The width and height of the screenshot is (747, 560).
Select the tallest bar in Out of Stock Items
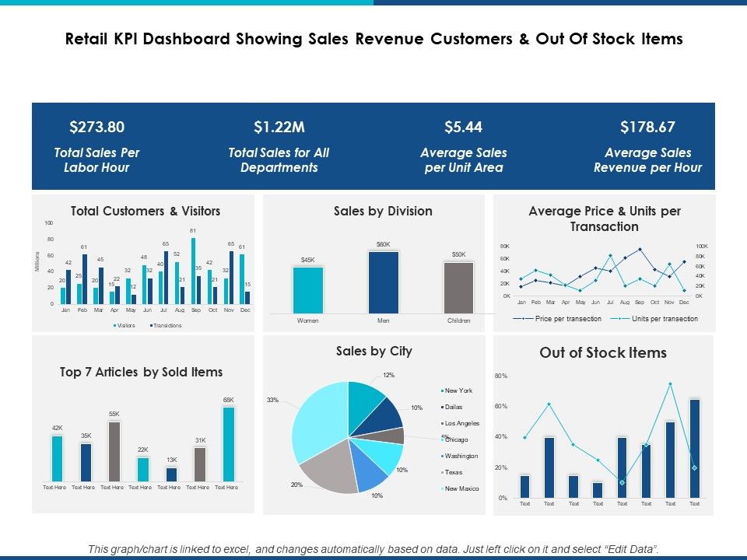pyautogui.click(x=695, y=449)
